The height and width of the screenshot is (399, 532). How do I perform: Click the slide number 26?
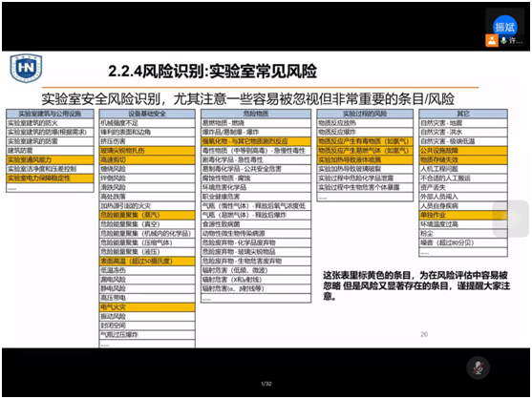tap(424, 334)
